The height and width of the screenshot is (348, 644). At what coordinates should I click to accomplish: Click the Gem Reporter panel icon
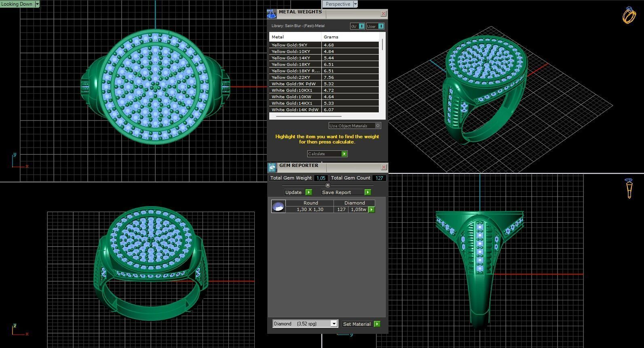[x=272, y=167]
